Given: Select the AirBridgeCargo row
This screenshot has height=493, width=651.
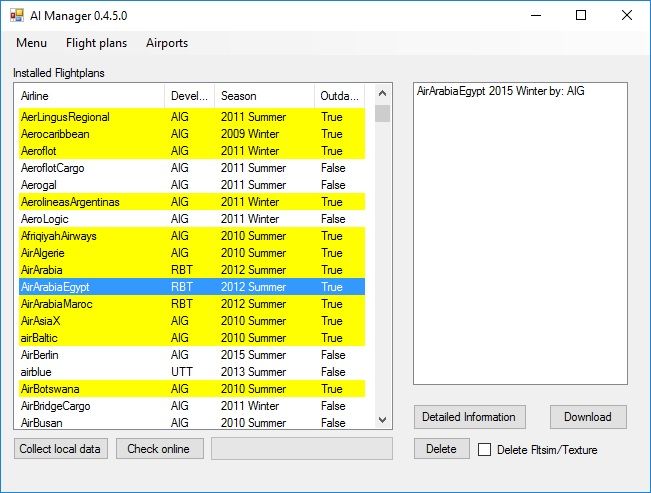Looking at the screenshot, I should point(192,406).
